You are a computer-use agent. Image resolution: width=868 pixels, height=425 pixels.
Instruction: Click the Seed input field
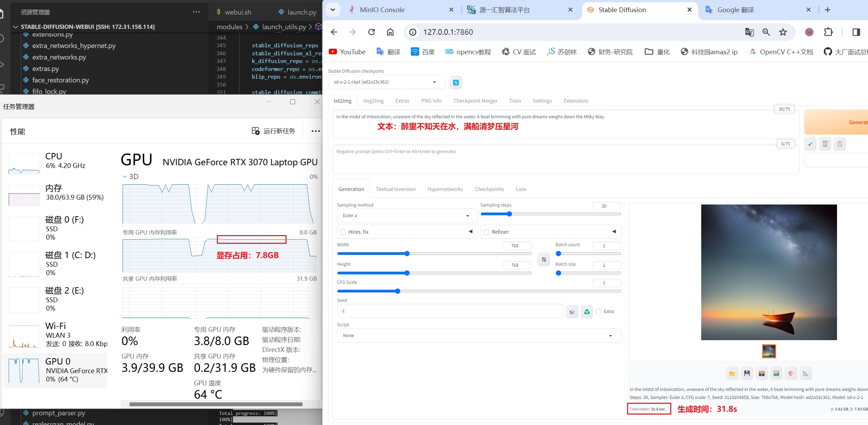(x=450, y=311)
